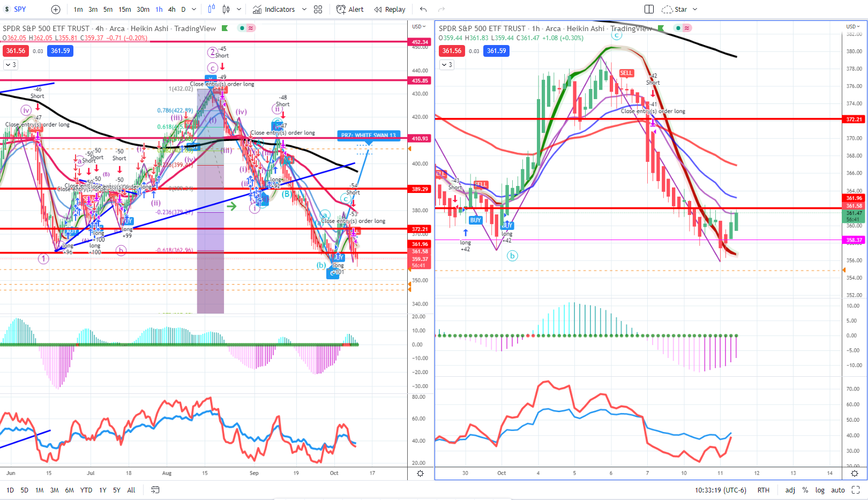Click the redo arrow
This screenshot has height=500, width=868.
point(442,9)
